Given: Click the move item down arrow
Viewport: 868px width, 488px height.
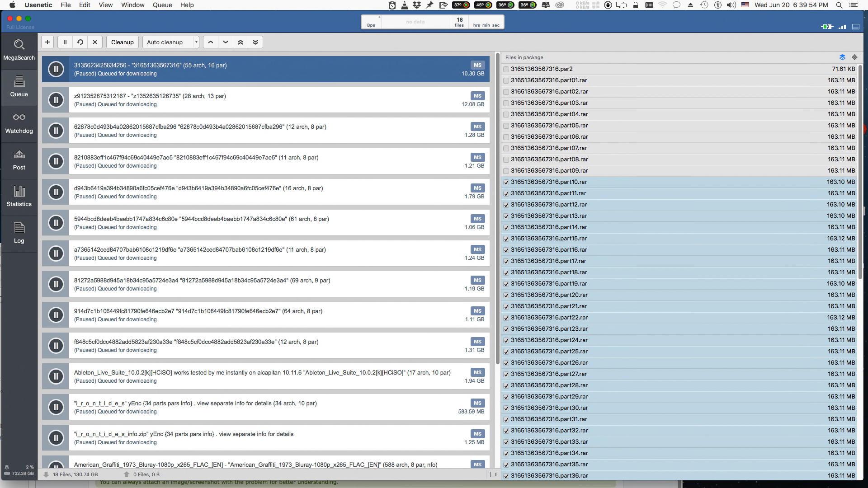Looking at the screenshot, I should coord(225,42).
